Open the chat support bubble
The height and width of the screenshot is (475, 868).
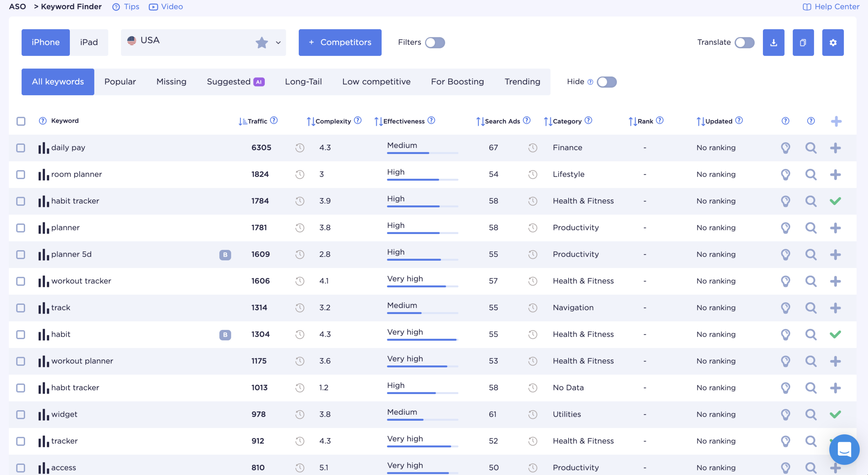point(844,450)
